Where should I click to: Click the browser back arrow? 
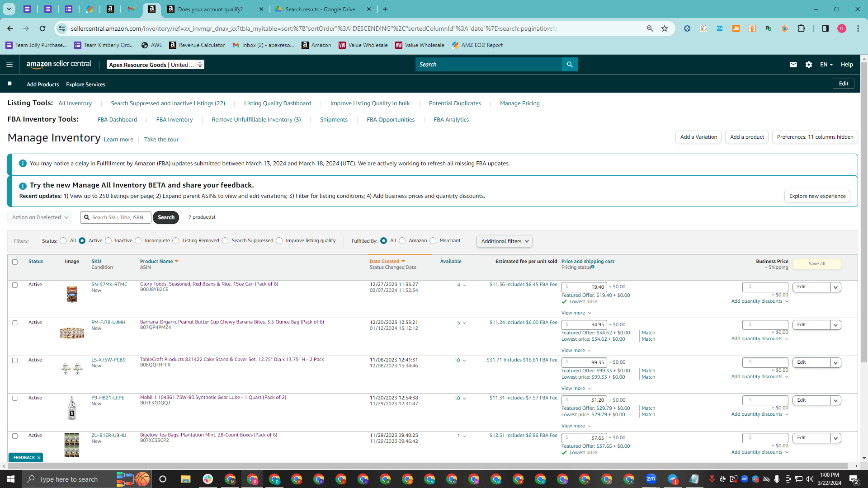pyautogui.click(x=10, y=28)
